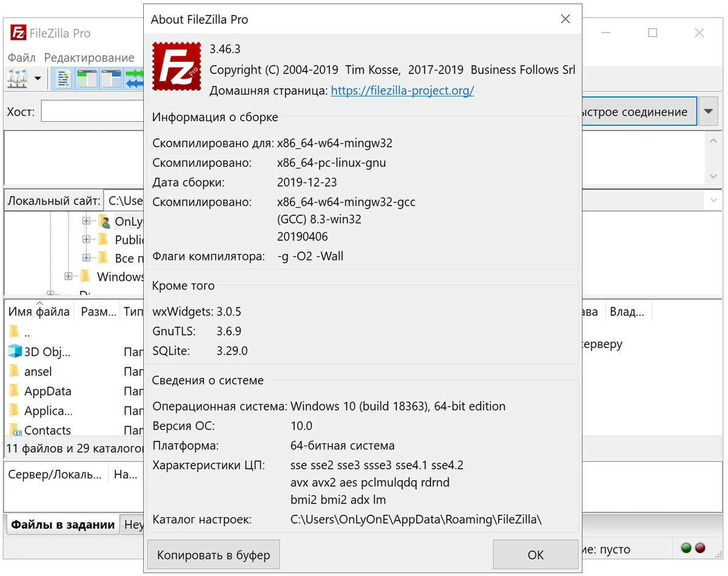The height and width of the screenshot is (576, 728).
Task: Toggle the remote directory tree icon
Action: 111,78
